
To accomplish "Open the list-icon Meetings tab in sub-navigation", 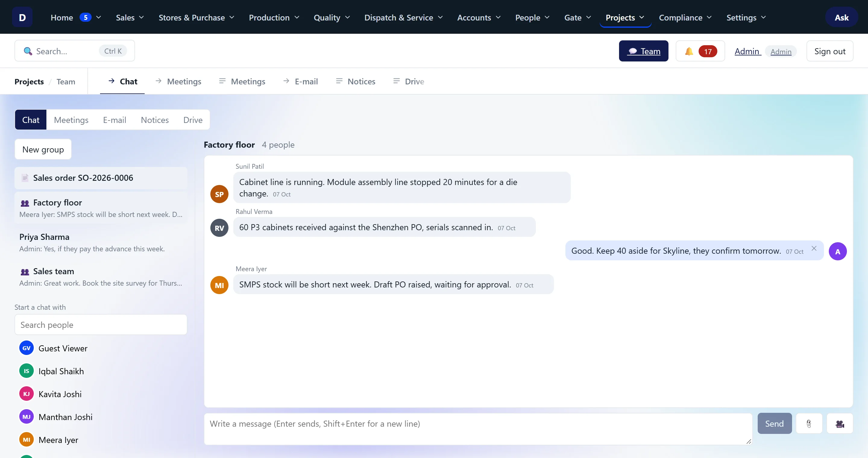I will [x=242, y=81].
